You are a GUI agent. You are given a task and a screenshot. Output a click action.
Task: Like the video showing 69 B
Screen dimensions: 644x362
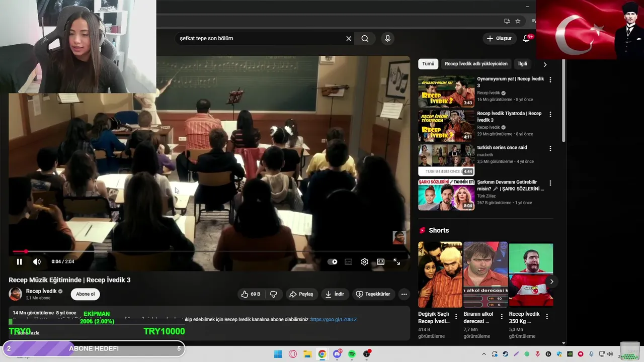coord(251,294)
